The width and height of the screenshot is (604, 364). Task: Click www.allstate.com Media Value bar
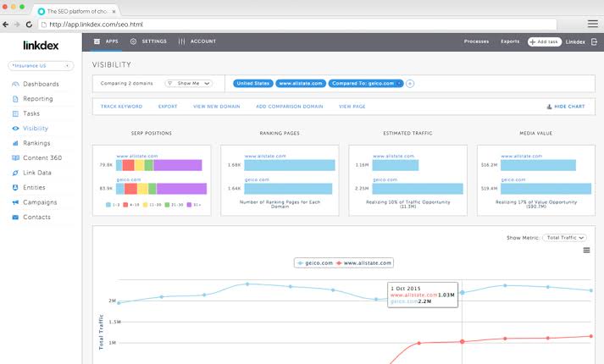tap(538, 165)
